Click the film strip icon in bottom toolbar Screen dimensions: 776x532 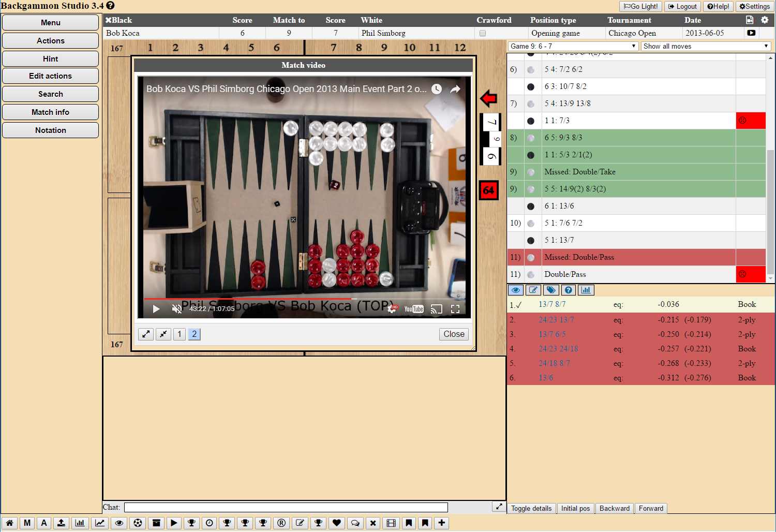(x=391, y=523)
